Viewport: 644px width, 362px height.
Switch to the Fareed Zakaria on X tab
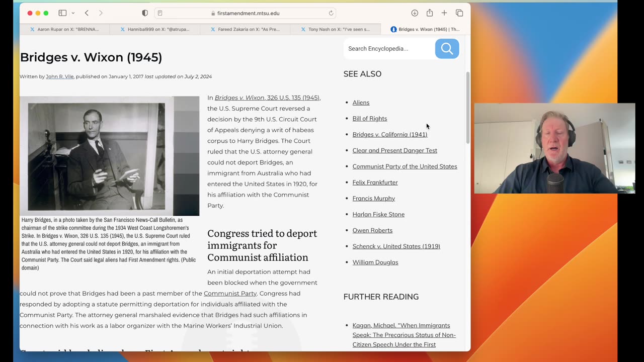click(245, 29)
